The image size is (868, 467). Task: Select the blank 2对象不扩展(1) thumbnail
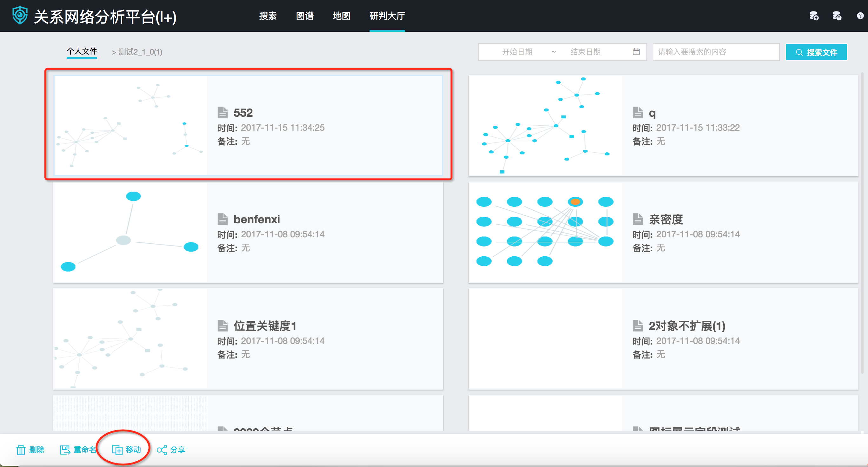point(545,339)
